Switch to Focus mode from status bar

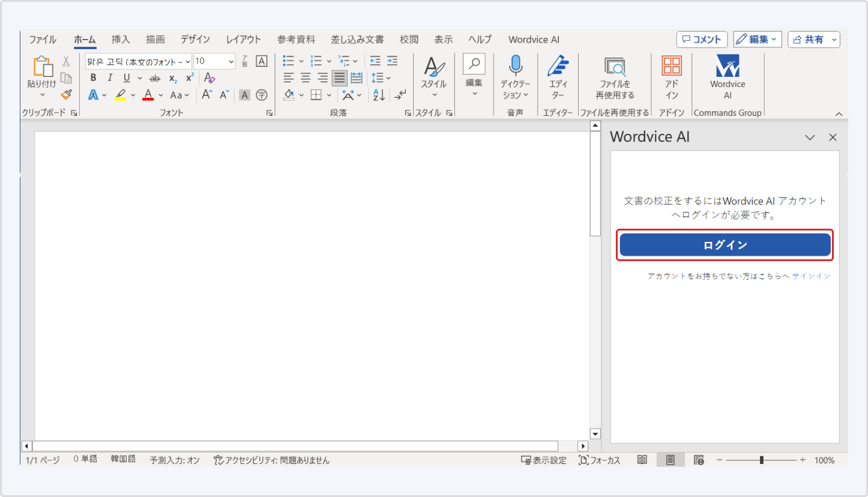click(599, 460)
